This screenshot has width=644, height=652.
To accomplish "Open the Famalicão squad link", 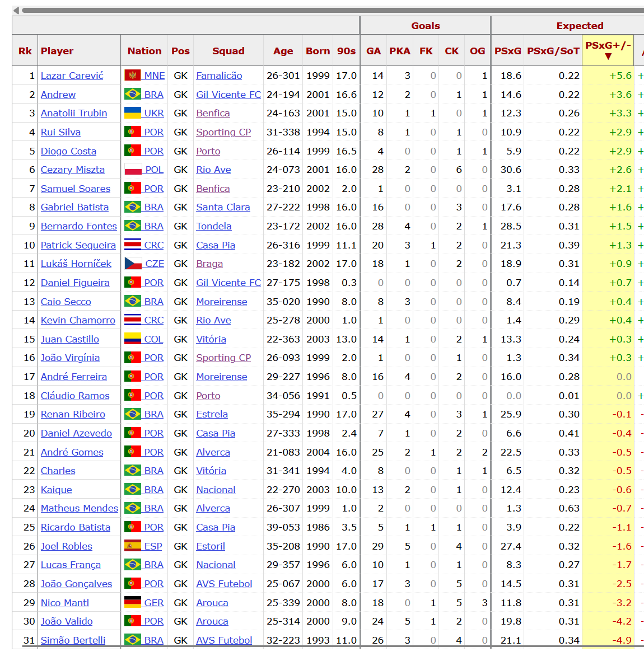I will (219, 76).
